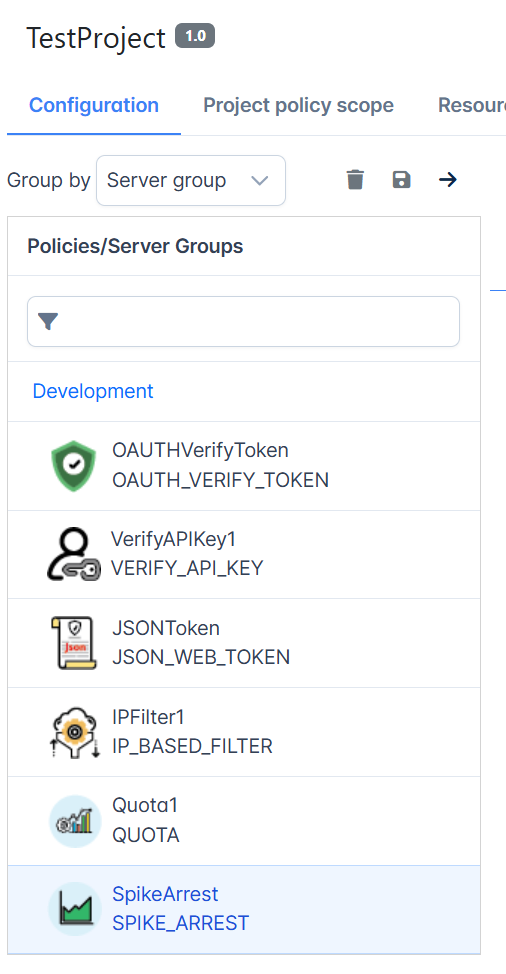Click the Quota1 chart icon

click(x=75, y=821)
